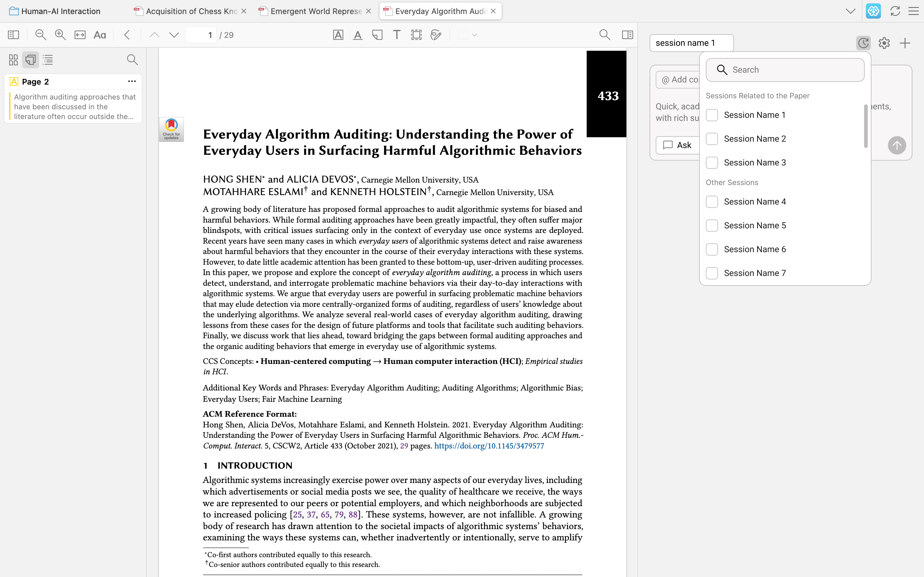924x577 pixels.
Task: Open the Page 2 annotation options menu
Action: [x=132, y=81]
